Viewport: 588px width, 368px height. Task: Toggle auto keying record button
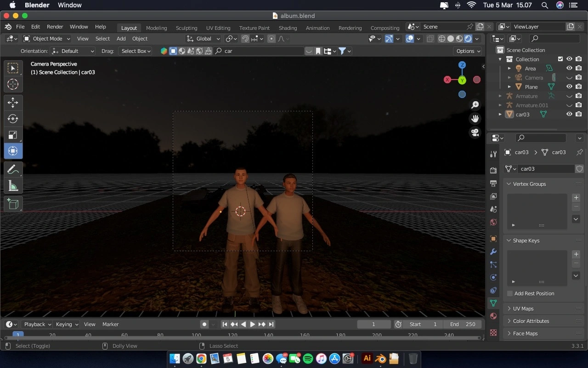point(204,324)
